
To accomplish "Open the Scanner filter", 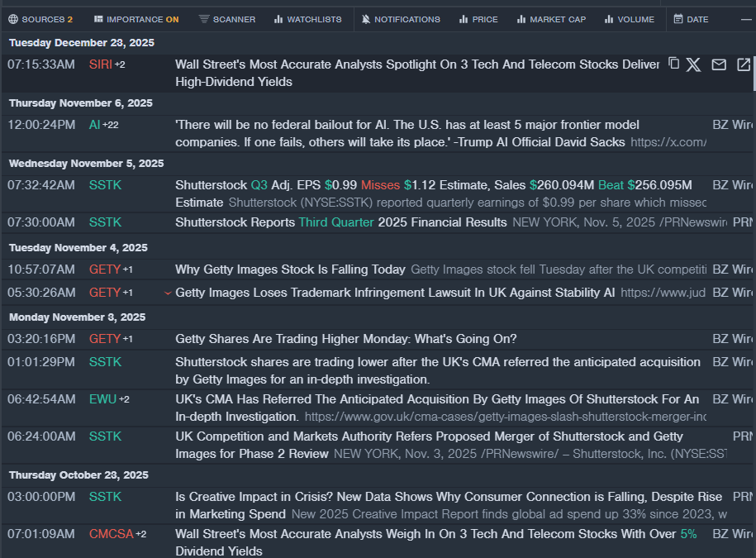I will [227, 19].
